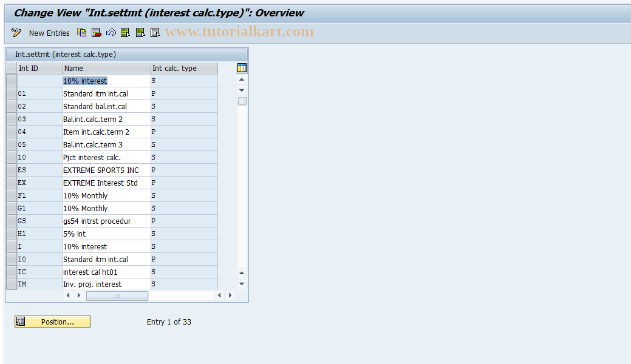This screenshot has width=631, height=364.
Task: Click the Name column header
Action: [x=107, y=68]
